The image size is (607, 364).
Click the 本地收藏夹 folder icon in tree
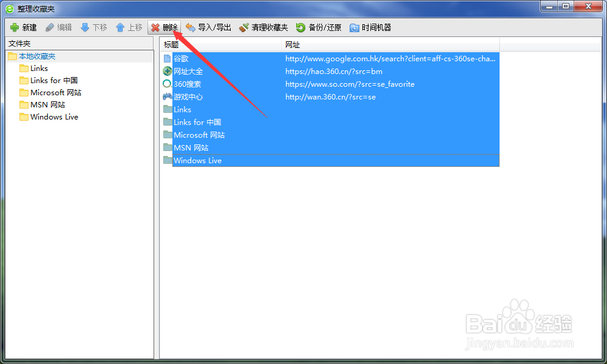[12, 56]
